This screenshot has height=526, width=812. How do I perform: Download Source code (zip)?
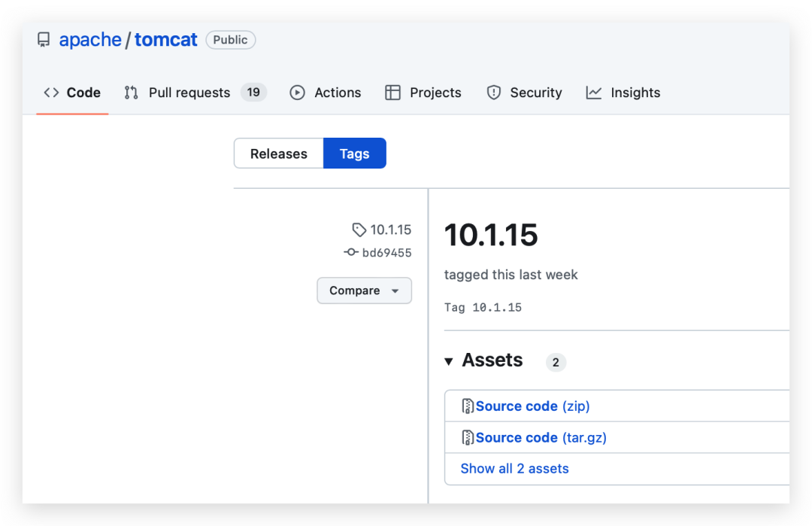pyautogui.click(x=532, y=406)
